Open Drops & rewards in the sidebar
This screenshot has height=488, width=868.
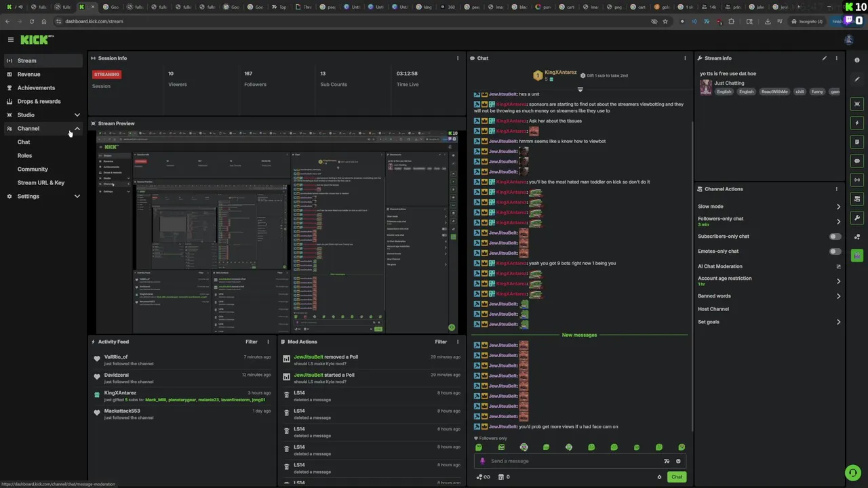pyautogui.click(x=43, y=101)
